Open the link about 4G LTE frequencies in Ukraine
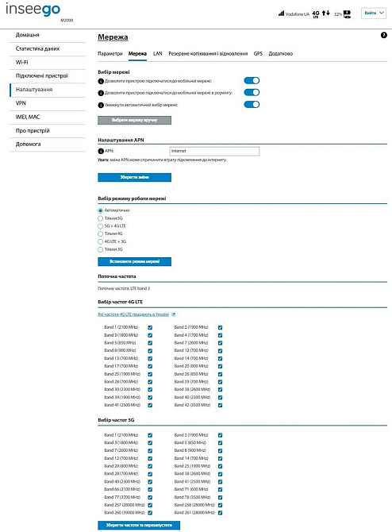This screenshot has width=392, height=532. [x=133, y=314]
